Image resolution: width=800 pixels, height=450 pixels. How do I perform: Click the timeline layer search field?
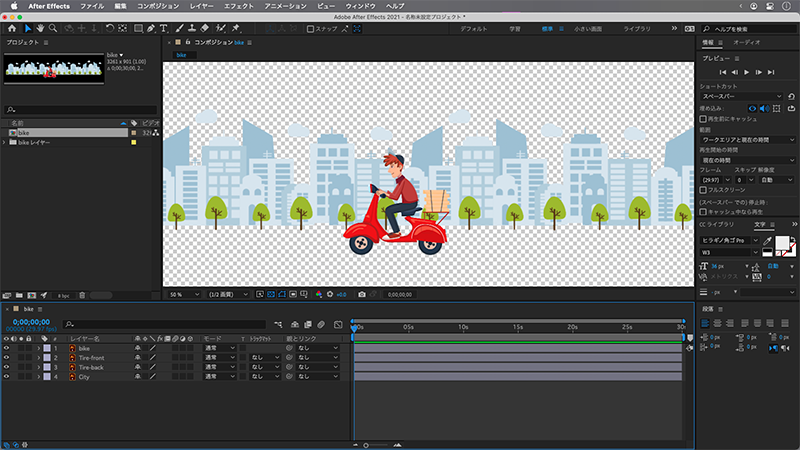pyautogui.click(x=150, y=324)
